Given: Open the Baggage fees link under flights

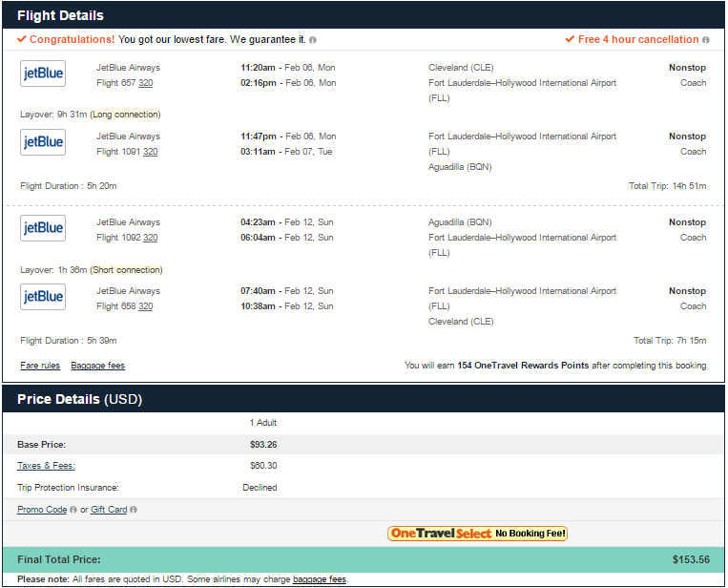Looking at the screenshot, I should point(98,366).
